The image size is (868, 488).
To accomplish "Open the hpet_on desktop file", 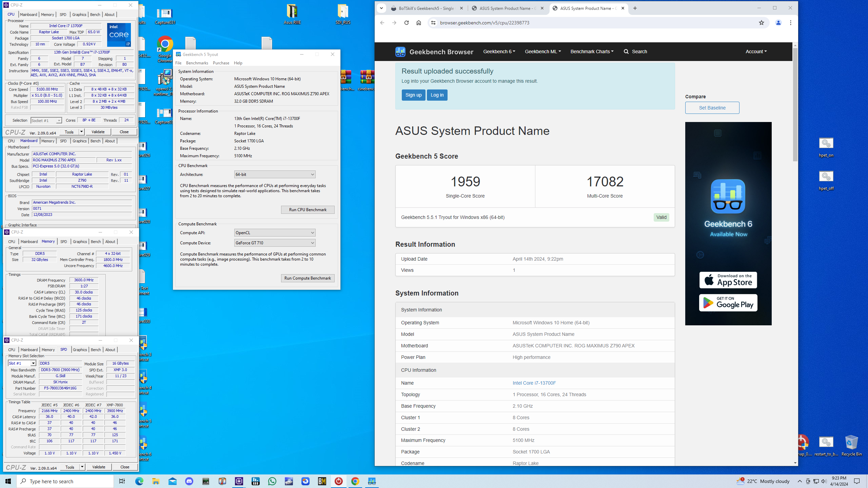I will pos(826,147).
